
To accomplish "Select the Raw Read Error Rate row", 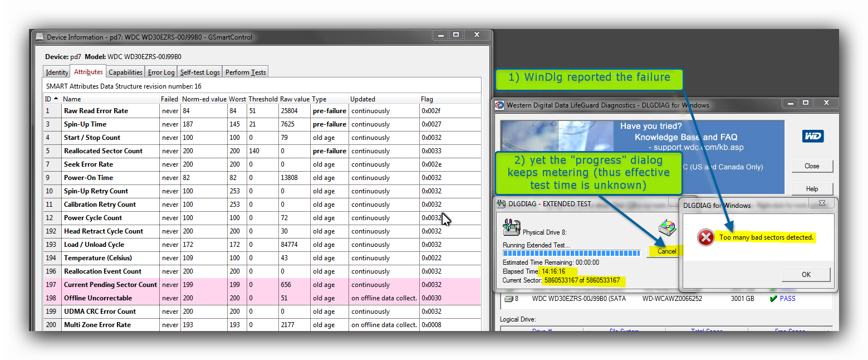I will click(x=262, y=111).
